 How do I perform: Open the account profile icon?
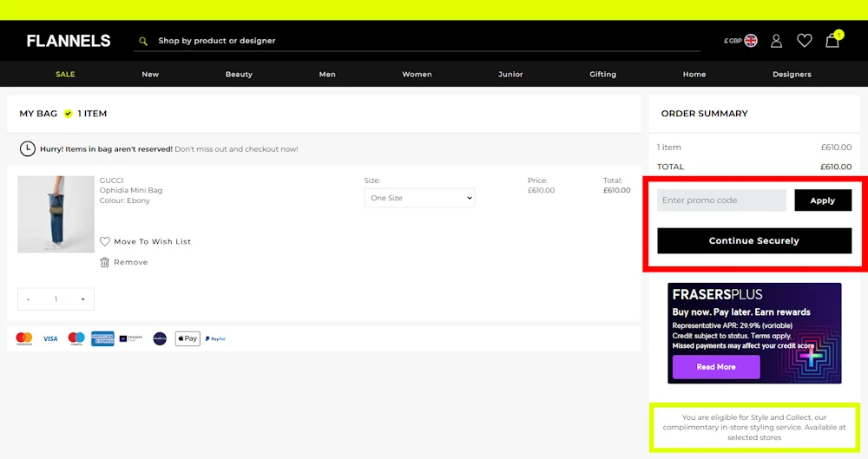(x=776, y=41)
